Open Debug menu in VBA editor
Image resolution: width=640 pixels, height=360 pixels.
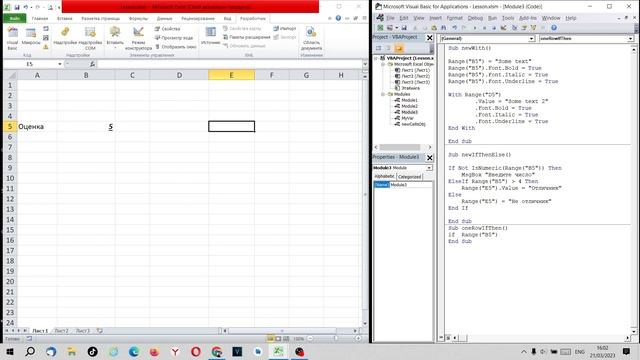click(475, 18)
